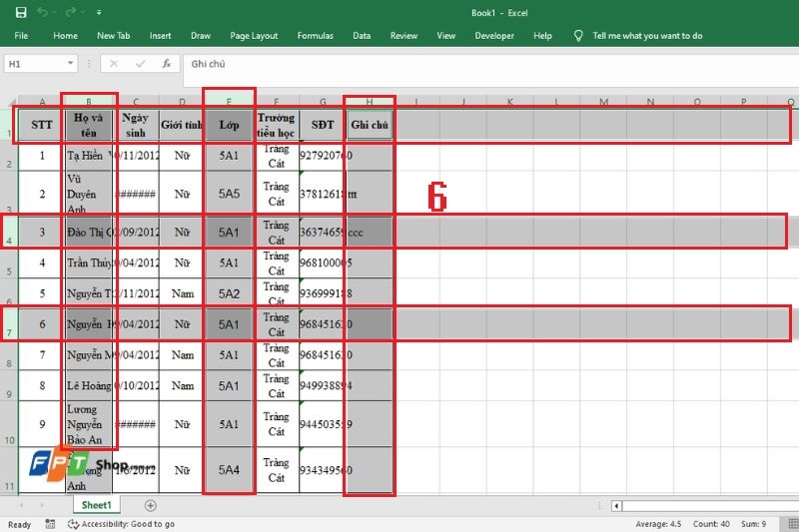Screen dimensions: 799x532
Task: Click the previous sheet navigation arrow
Action: pyautogui.click(x=21, y=505)
